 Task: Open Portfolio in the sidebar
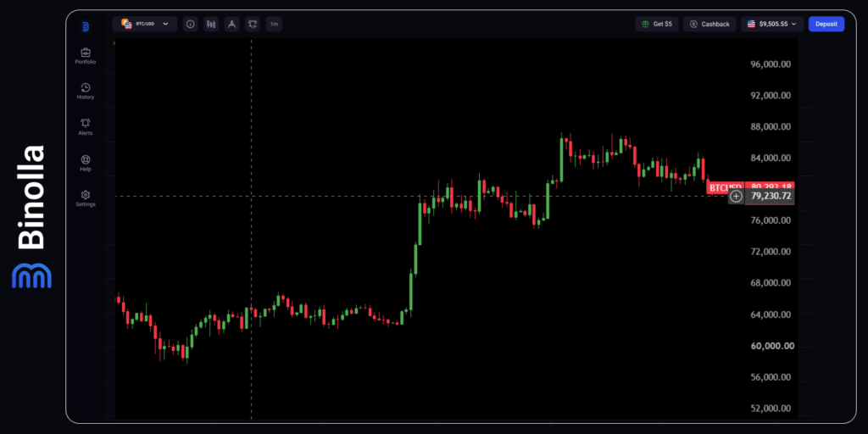click(x=86, y=56)
